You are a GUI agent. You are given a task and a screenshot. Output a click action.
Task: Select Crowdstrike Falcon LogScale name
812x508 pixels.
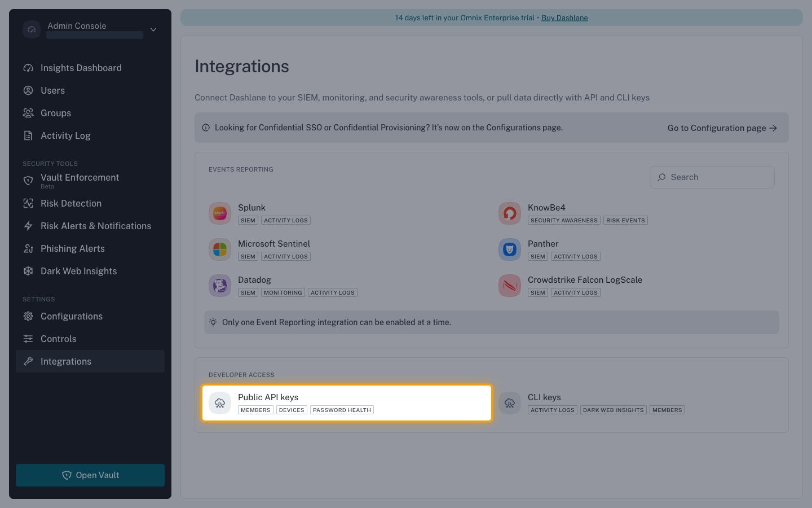pos(585,280)
